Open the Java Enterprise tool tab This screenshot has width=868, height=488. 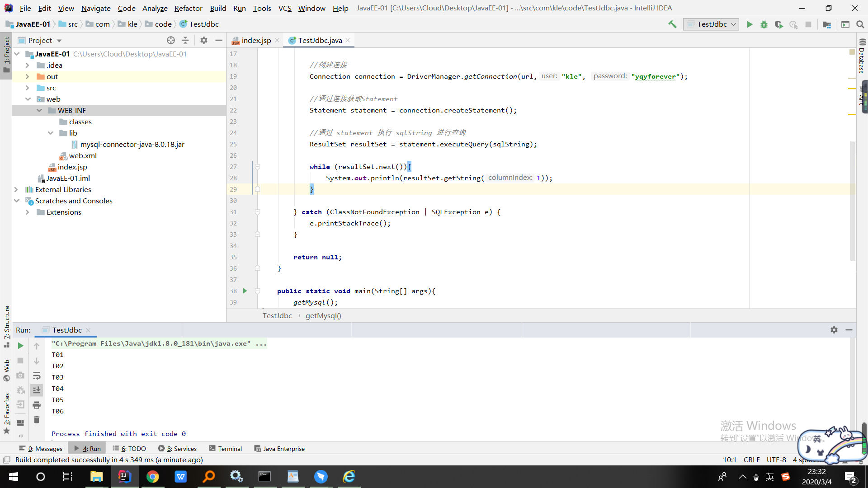pyautogui.click(x=279, y=449)
